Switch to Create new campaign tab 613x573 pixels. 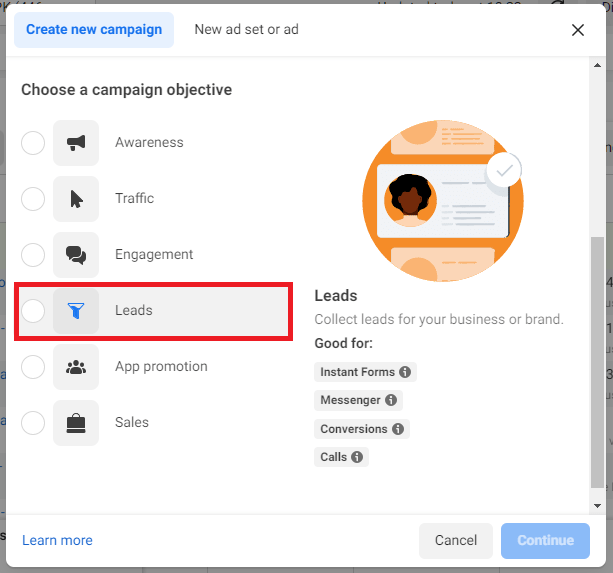click(x=94, y=30)
